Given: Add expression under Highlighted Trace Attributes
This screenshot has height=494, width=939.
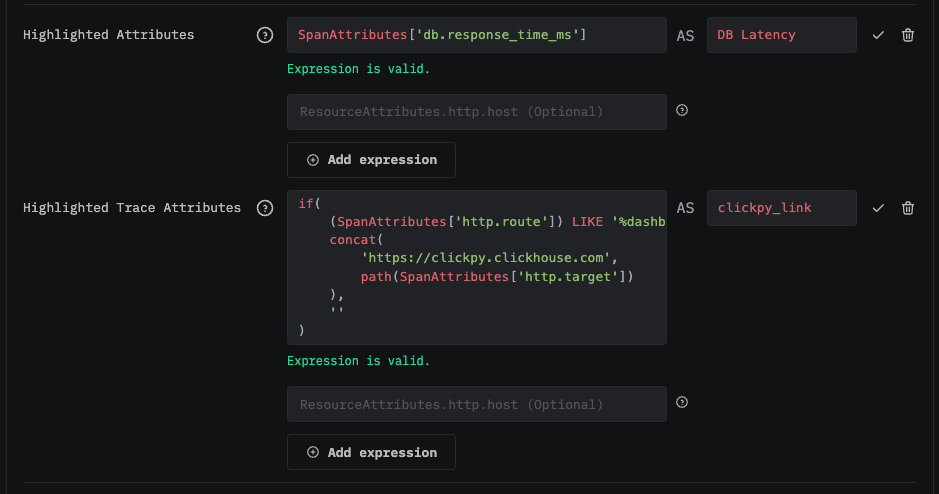Looking at the screenshot, I should [371, 452].
